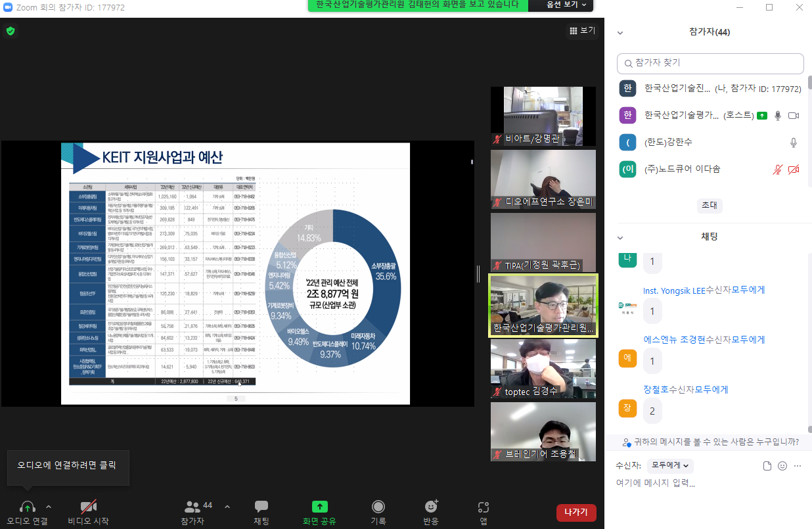Click the file attachment icon in chat
The width and height of the screenshot is (812, 529).
click(767, 466)
